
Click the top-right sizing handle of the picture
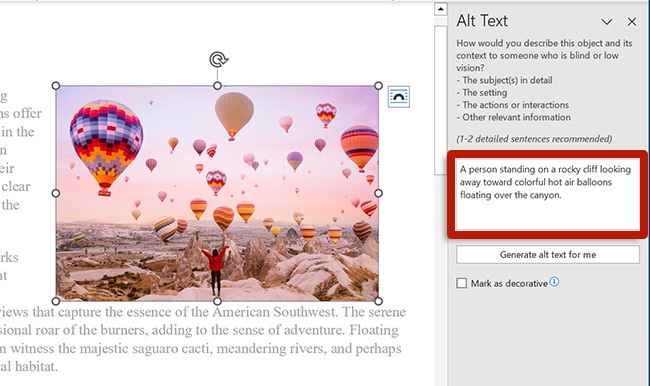point(378,86)
